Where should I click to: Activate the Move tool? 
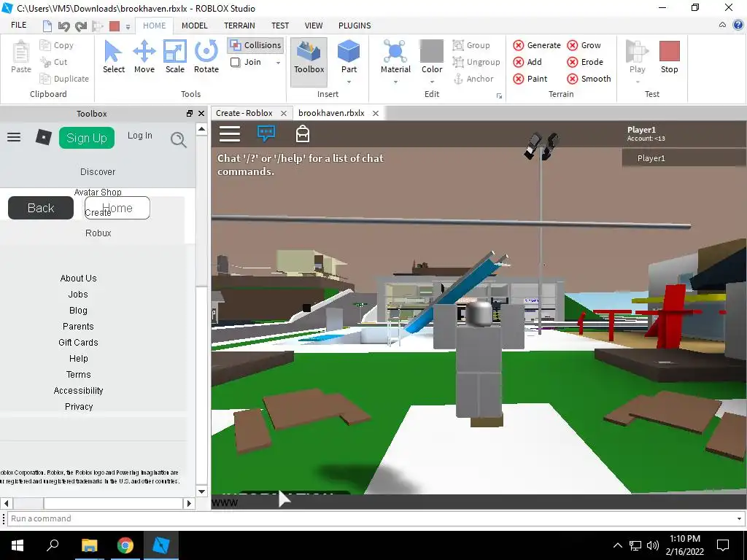coord(144,57)
